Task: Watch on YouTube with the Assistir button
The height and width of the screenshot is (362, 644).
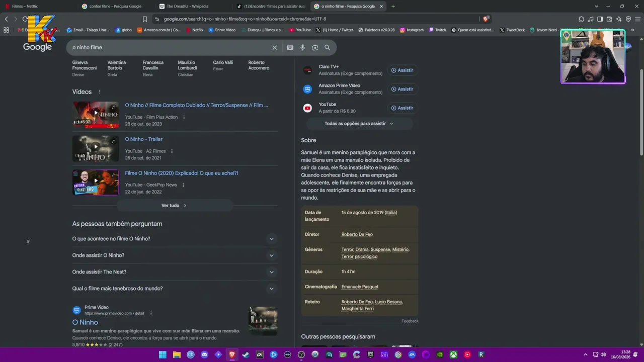Action: click(402, 108)
